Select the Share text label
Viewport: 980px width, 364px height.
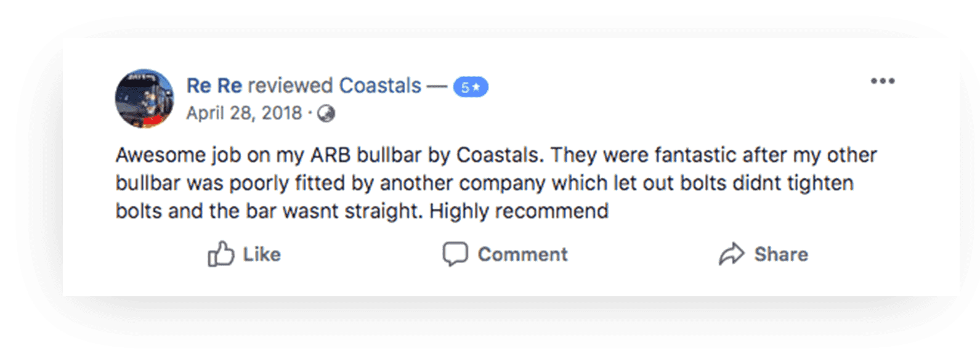click(781, 254)
